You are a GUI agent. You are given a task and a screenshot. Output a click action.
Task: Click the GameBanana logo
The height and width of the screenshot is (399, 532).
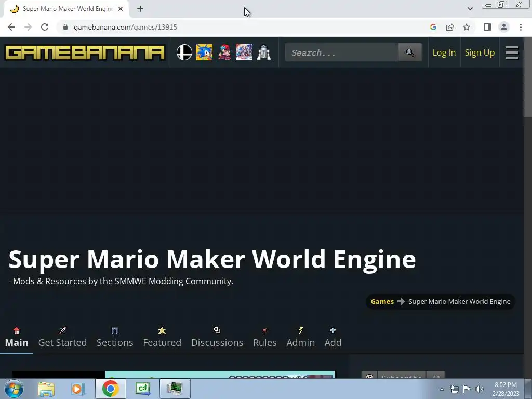pyautogui.click(x=85, y=52)
